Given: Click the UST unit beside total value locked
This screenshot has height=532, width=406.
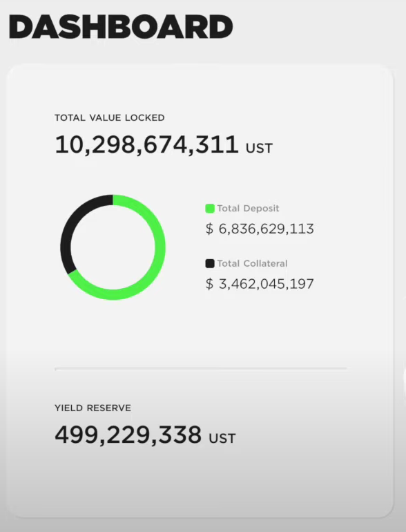Looking at the screenshot, I should point(259,149).
